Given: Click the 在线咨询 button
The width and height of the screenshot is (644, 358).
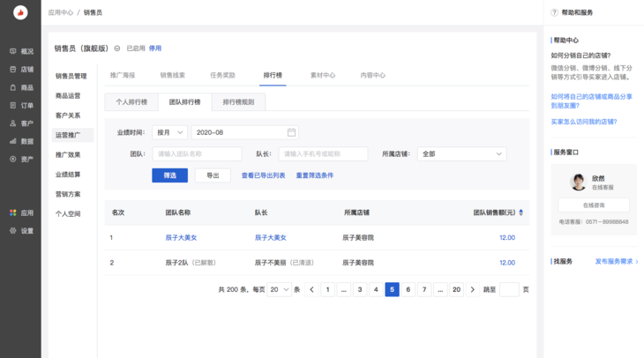Looking at the screenshot, I should [593, 205].
